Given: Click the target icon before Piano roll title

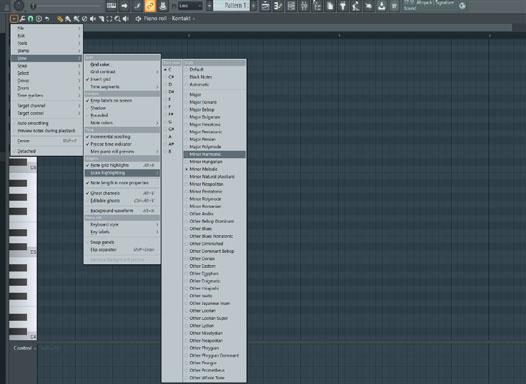Looking at the screenshot, I should (138, 19).
